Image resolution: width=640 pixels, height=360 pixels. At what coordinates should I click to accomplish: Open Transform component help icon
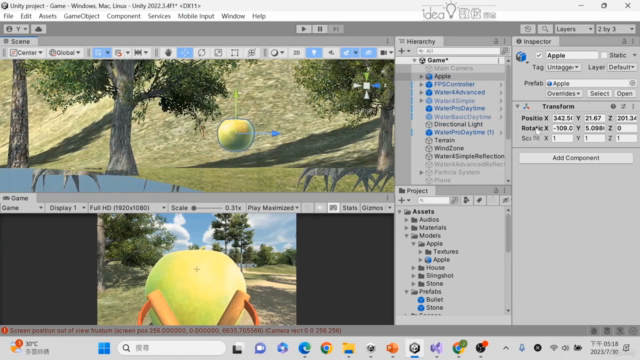tap(613, 107)
